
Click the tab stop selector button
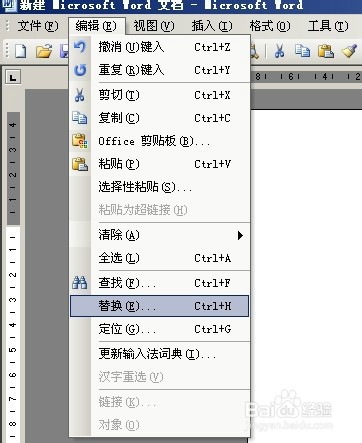pos(13,77)
